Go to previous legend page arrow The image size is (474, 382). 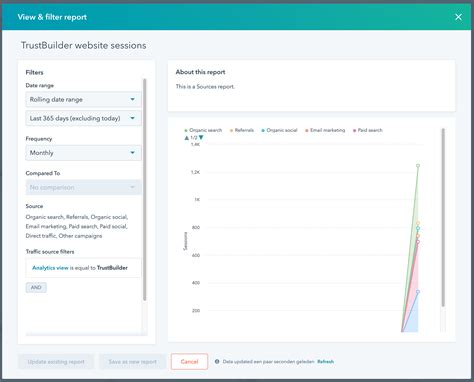point(187,138)
